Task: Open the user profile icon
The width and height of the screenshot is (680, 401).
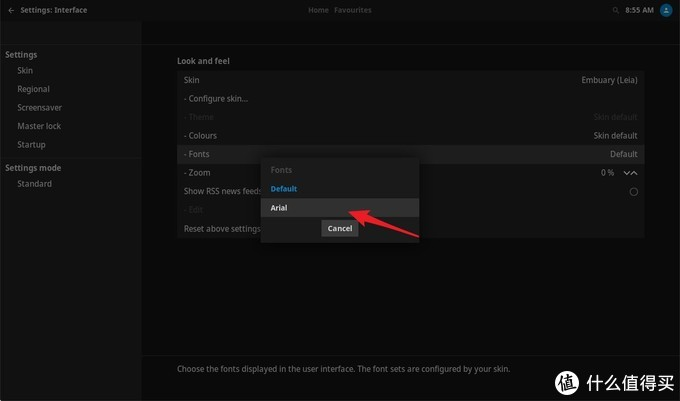Action: coord(666,10)
